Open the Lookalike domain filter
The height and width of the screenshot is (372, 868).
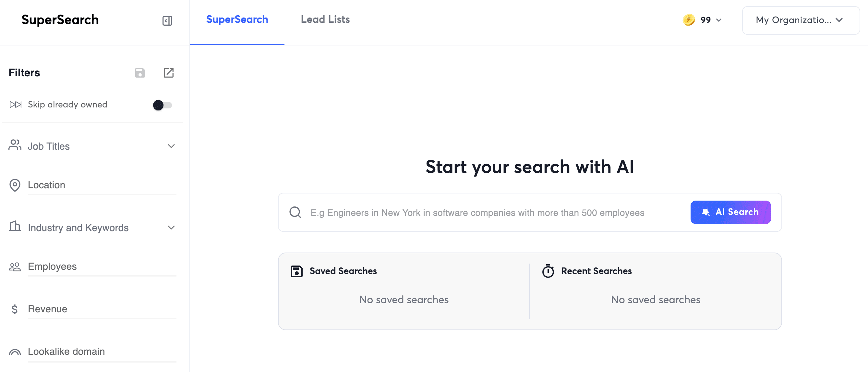click(66, 351)
